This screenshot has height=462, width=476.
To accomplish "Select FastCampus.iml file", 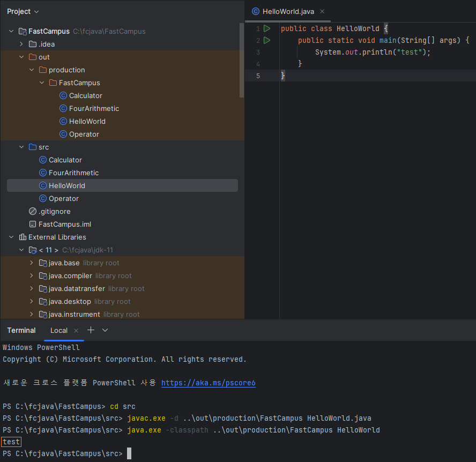I will tap(65, 225).
